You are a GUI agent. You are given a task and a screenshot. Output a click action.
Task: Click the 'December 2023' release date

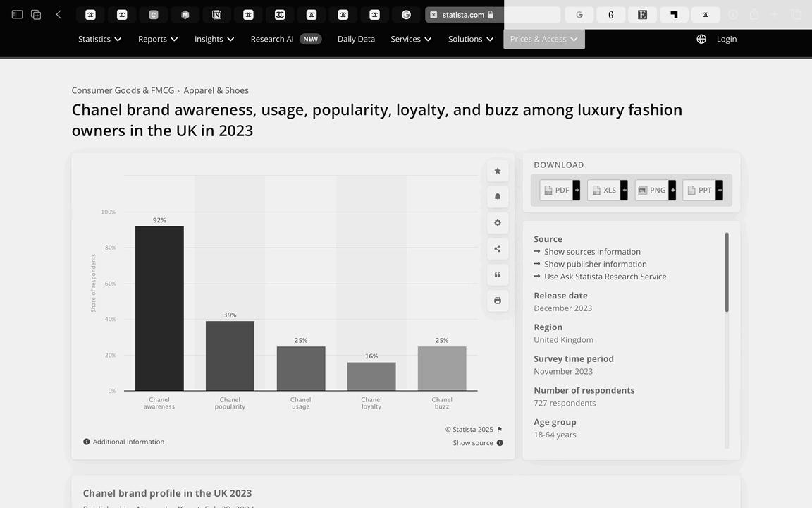click(563, 308)
